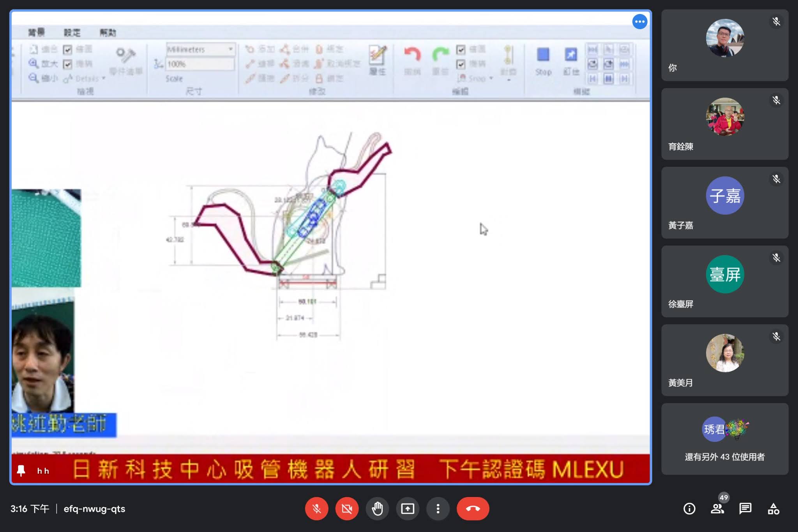Click the fit page icon above zoom in
The width and height of the screenshot is (798, 532).
coord(34,49)
